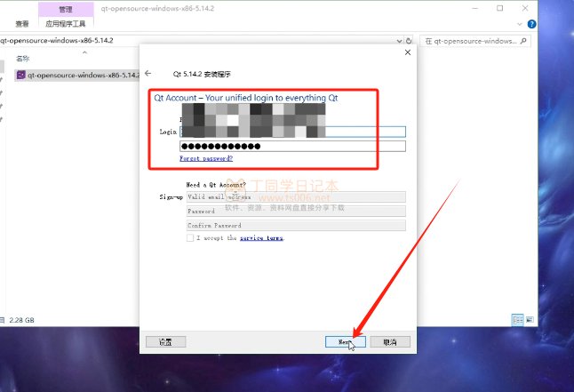Tick the I accept the service terms checkbox
This screenshot has width=574, height=392.
coord(190,238)
